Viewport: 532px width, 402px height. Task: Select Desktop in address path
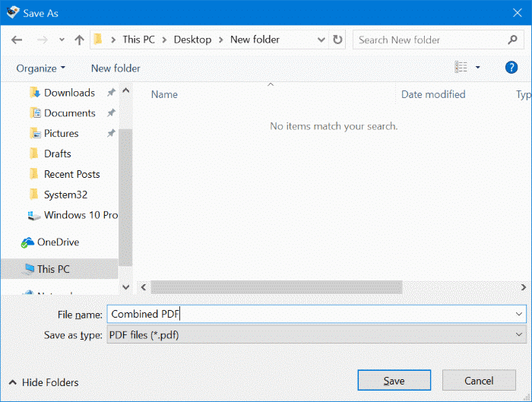point(192,40)
